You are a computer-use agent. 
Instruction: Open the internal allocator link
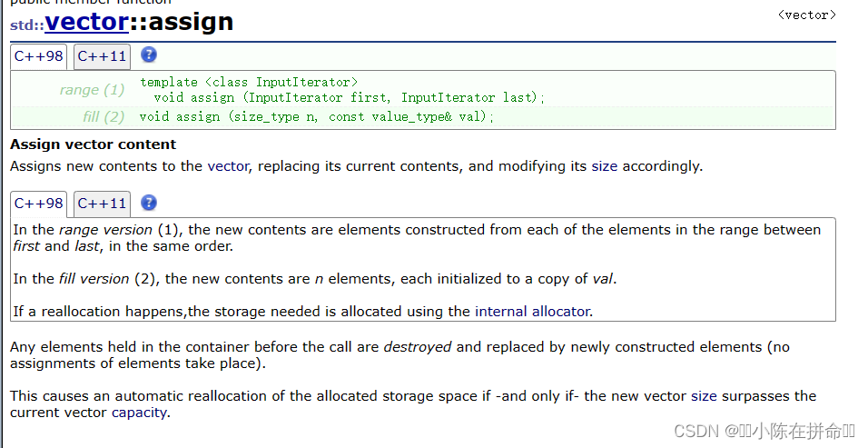[x=532, y=311]
